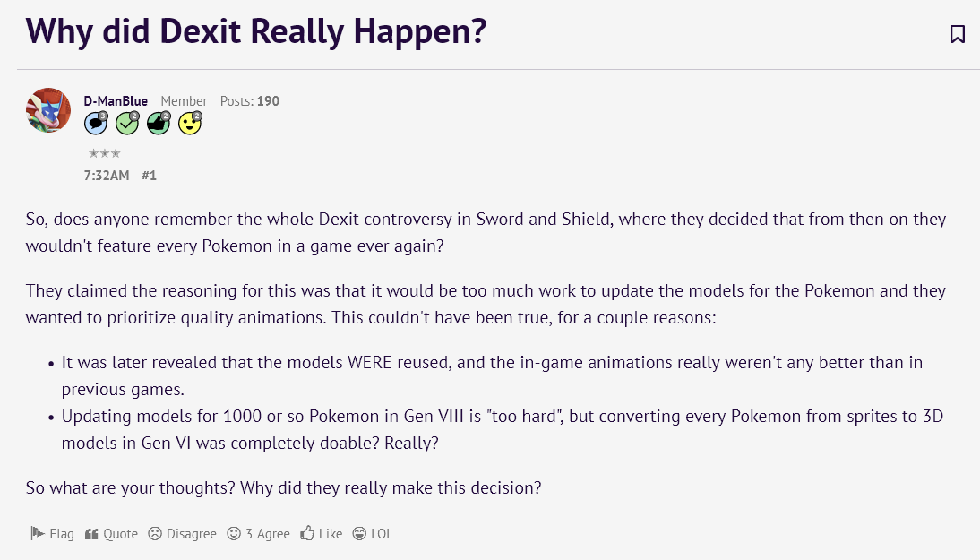The image size is (980, 560).
Task: Click the Posts: 190 count
Action: tap(249, 100)
